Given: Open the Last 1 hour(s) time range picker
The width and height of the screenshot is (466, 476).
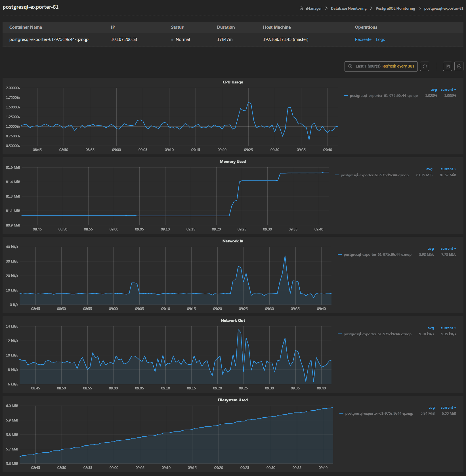Looking at the screenshot, I should tap(381, 66).
